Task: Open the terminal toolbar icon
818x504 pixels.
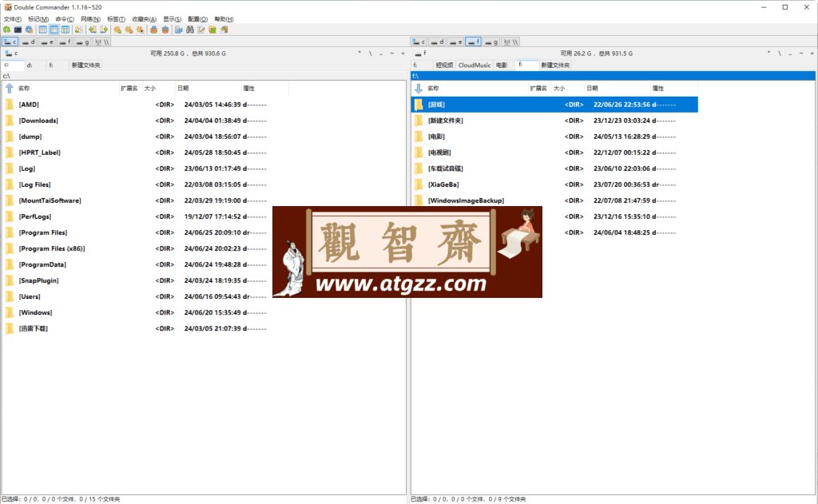Action: click(x=18, y=30)
